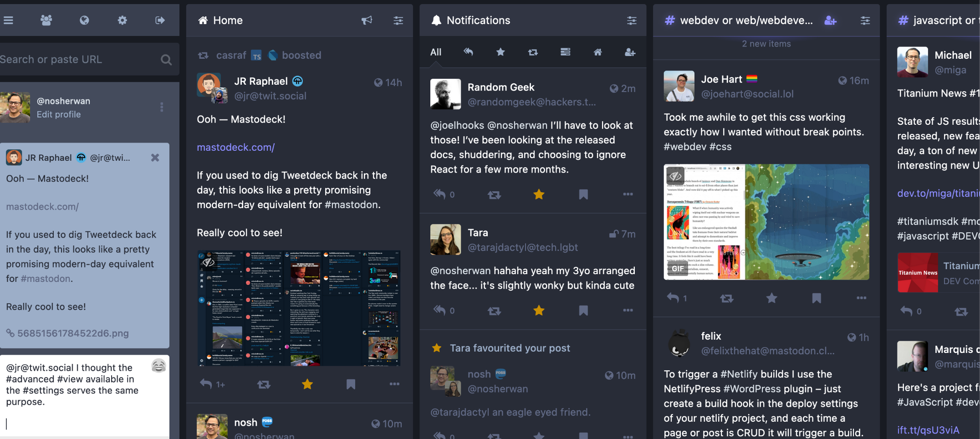
Task: Reply to Tara's wonky face post
Action: pyautogui.click(x=439, y=311)
